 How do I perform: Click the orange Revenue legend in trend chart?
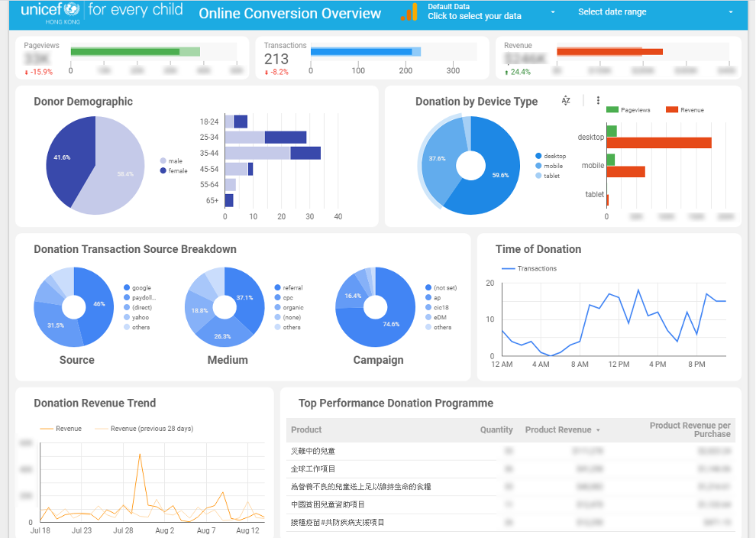click(61, 429)
